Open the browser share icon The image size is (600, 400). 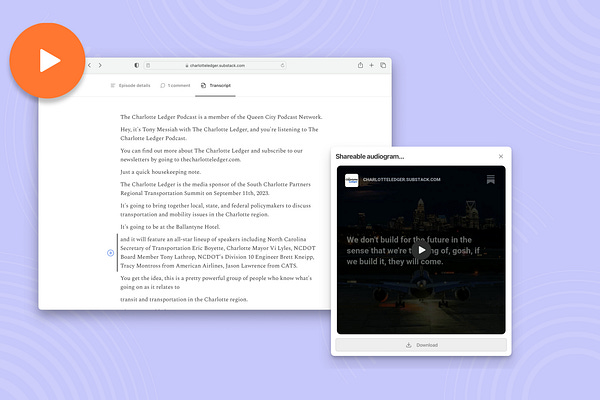pos(360,65)
